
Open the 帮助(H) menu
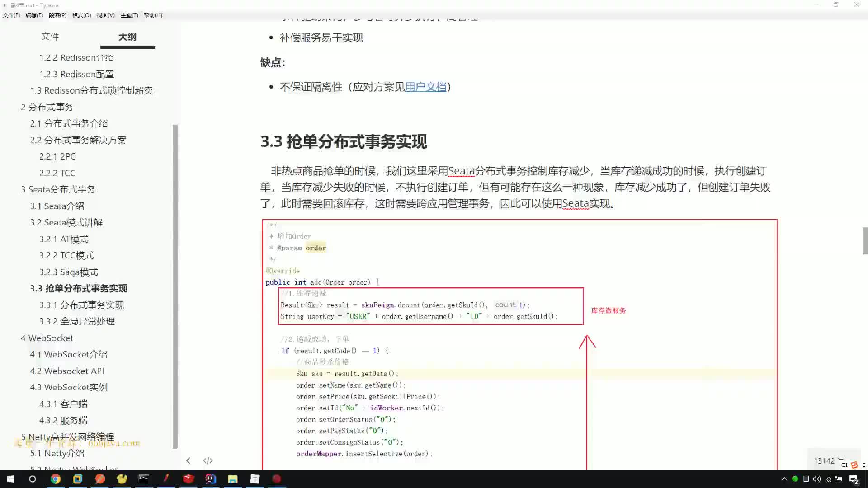(153, 15)
